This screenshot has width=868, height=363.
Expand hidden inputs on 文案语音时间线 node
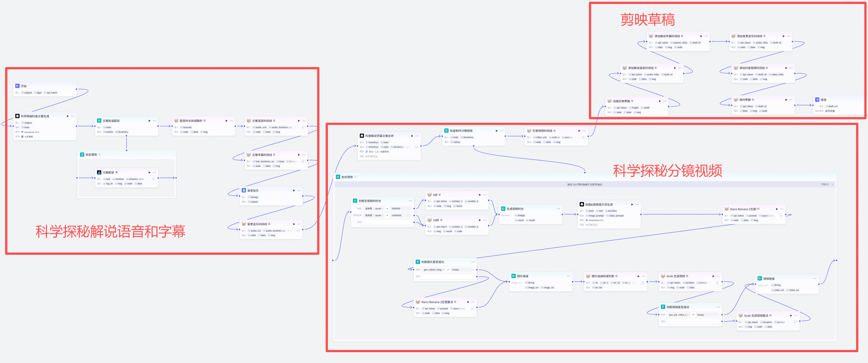(x=303, y=128)
